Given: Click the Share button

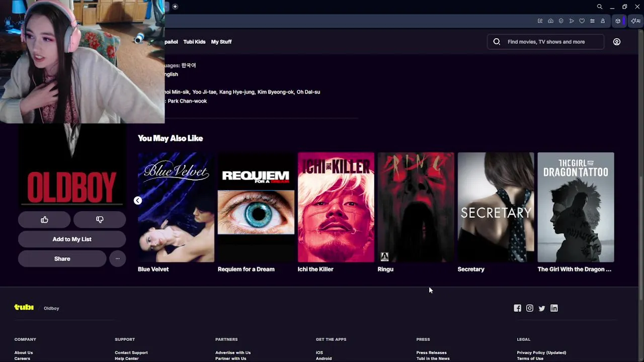Looking at the screenshot, I should (x=62, y=258).
